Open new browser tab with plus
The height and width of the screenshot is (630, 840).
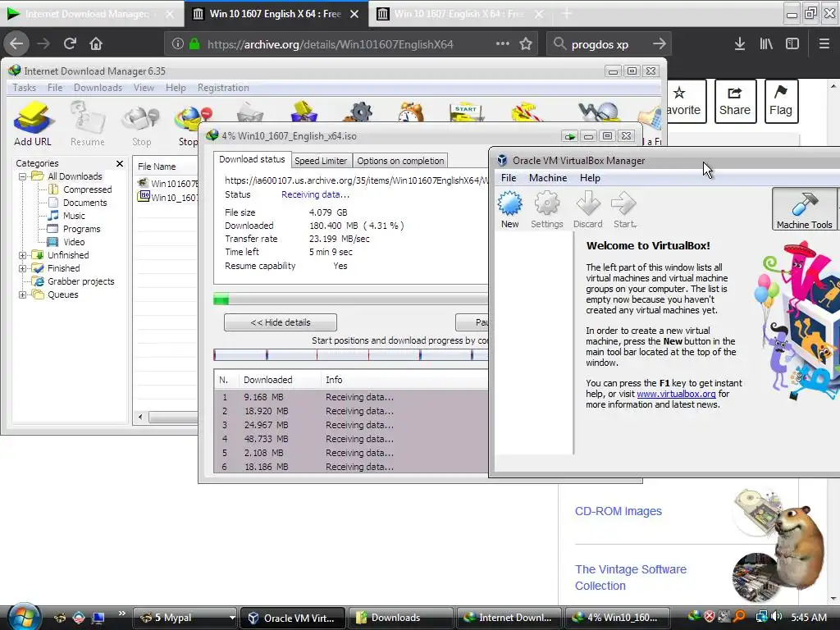[x=566, y=14]
